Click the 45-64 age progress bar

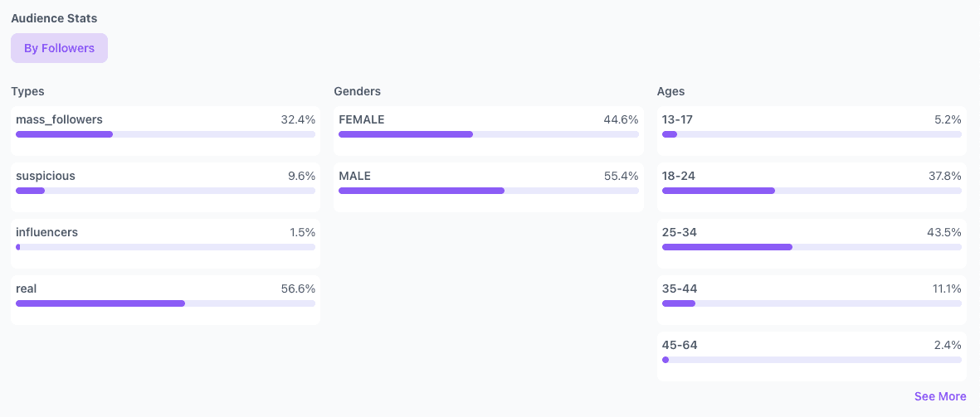(x=812, y=360)
